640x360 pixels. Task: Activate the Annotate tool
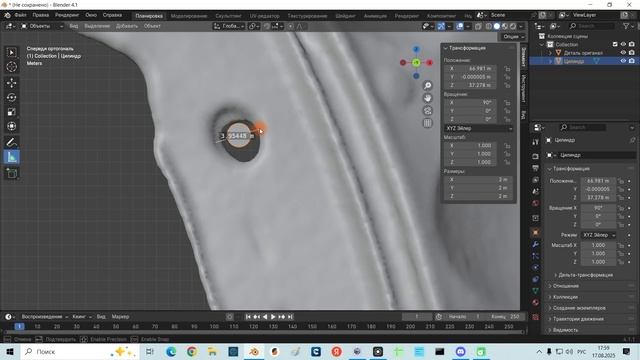pos(11,142)
